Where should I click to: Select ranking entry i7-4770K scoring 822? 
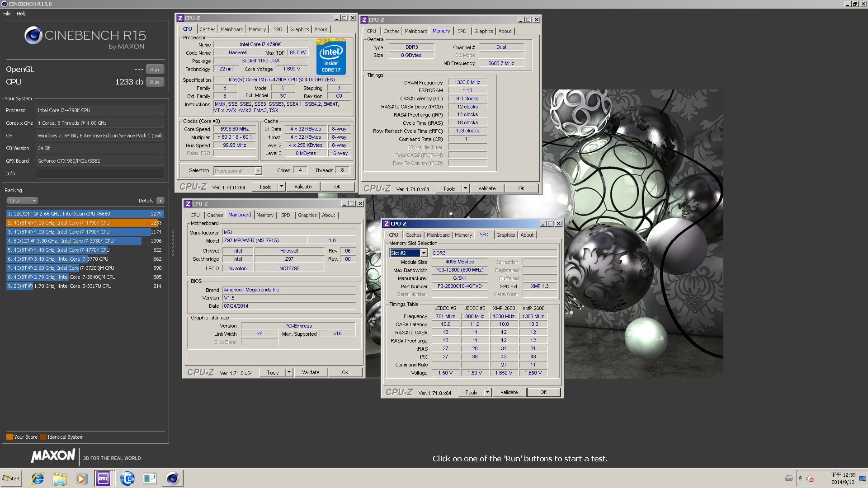[x=85, y=250]
